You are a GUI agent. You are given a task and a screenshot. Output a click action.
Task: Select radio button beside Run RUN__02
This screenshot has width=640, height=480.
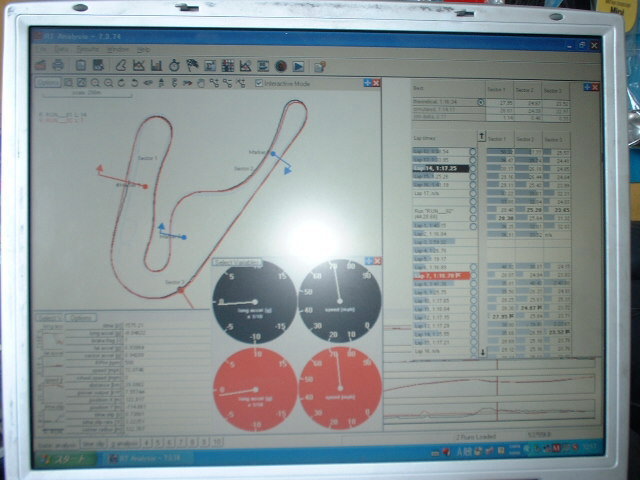[473, 210]
